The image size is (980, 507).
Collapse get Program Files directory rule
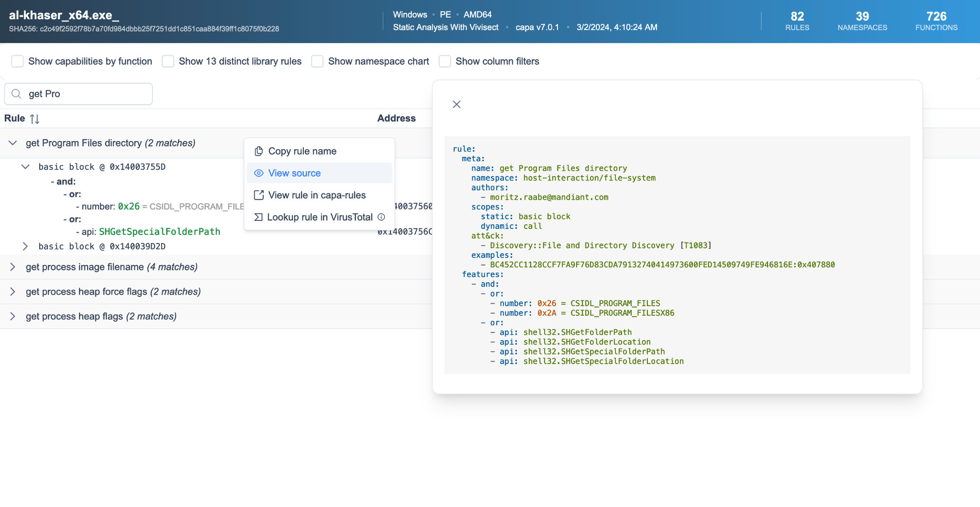click(x=13, y=143)
